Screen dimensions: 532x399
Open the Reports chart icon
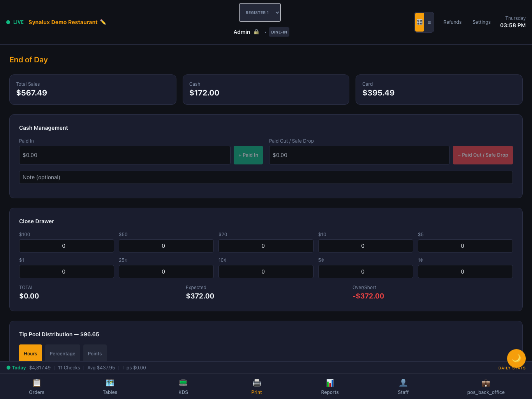coord(330,383)
